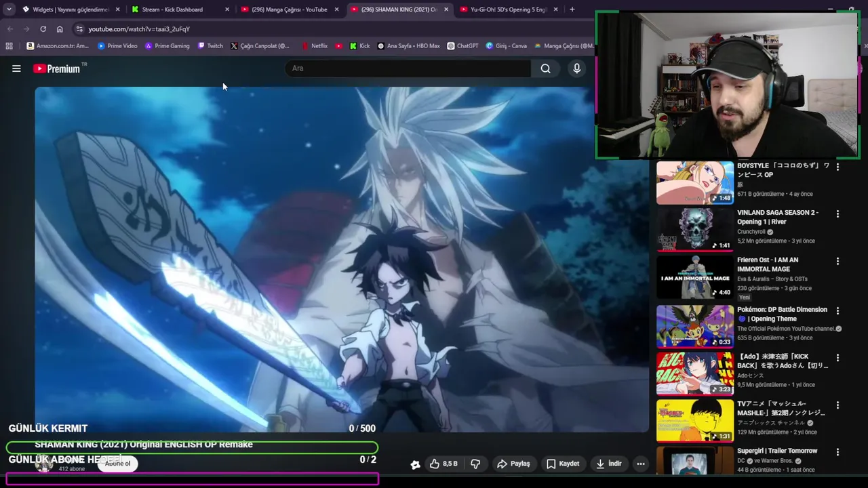
Task: Open Ana Sayfa HBO Max bookmark
Action: point(409,46)
